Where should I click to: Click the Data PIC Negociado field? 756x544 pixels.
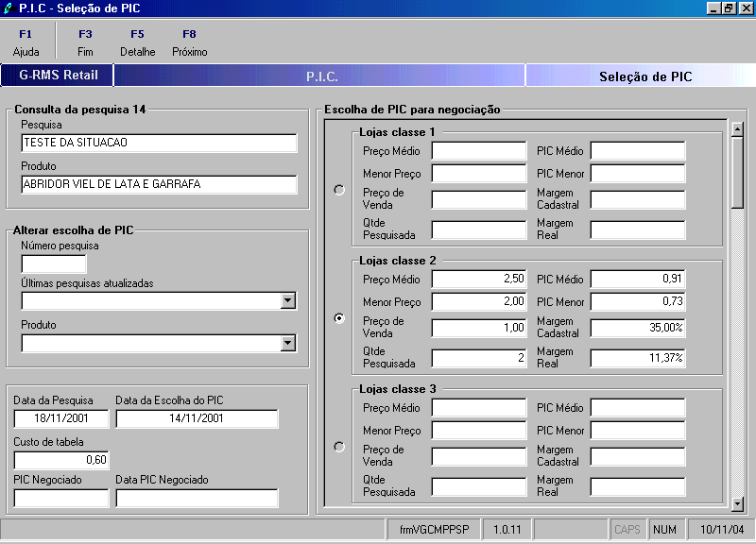pos(197,499)
